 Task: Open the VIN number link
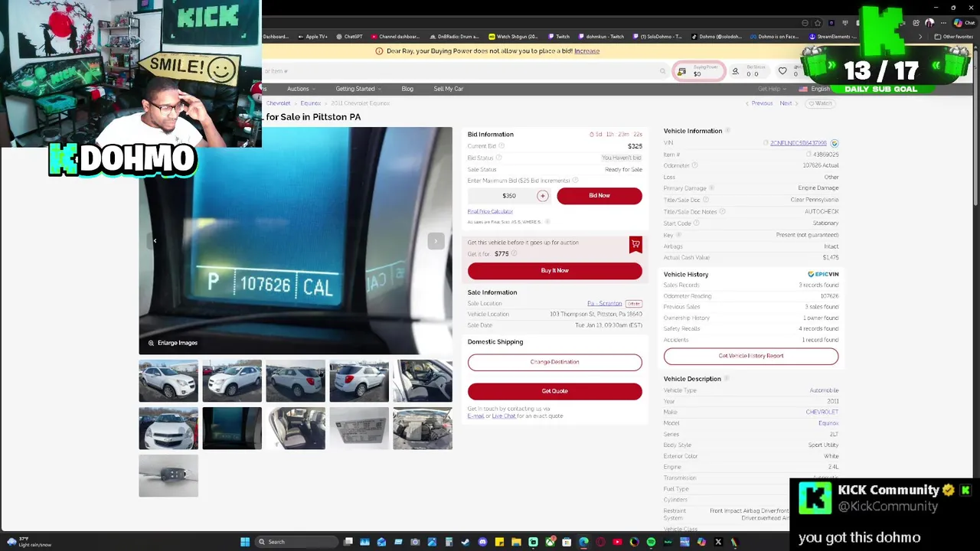(x=799, y=143)
